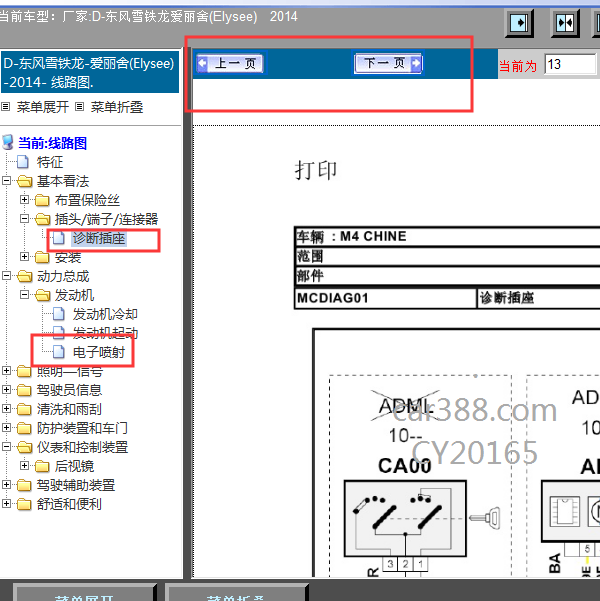Image resolution: width=600 pixels, height=601 pixels.
Task: Open the 电子喷射 document
Action: [99, 352]
